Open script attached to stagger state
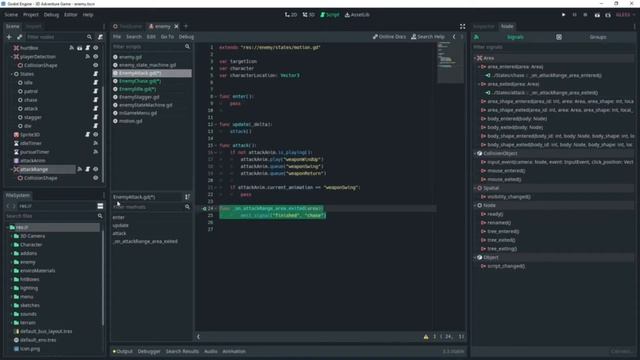Screen dimensions: 640x360 [x=96, y=117]
